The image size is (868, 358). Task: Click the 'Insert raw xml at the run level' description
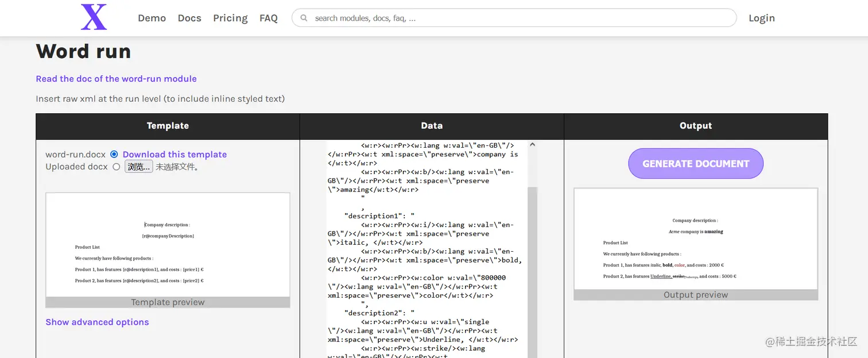point(160,99)
